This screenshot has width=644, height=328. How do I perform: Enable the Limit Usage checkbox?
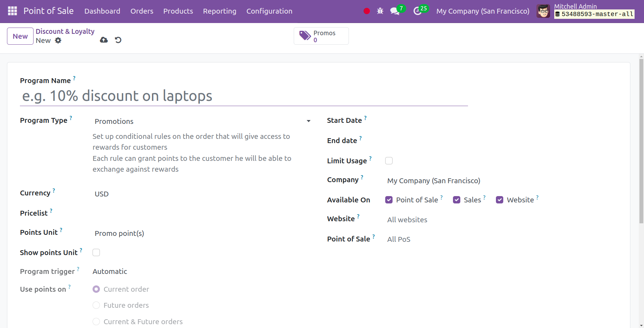click(x=389, y=161)
